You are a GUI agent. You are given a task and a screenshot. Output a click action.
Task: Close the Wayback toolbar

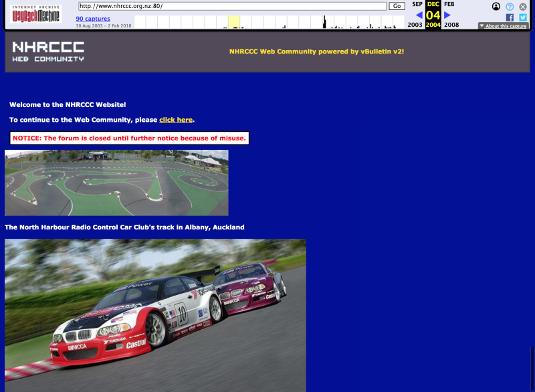click(x=523, y=7)
